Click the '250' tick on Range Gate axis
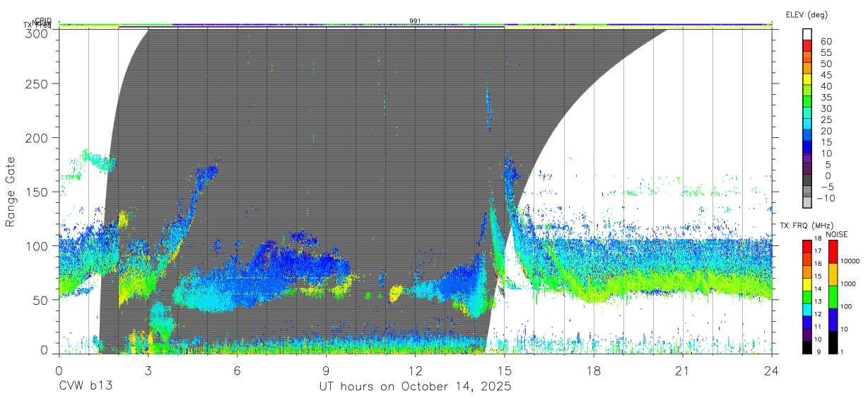The image size is (868, 401). pyautogui.click(x=38, y=83)
